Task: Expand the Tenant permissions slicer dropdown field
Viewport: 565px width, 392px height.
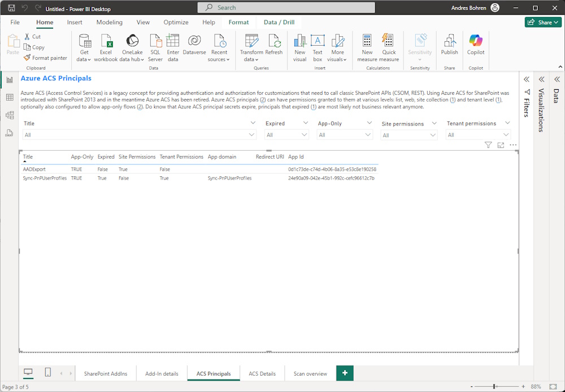Action: pyautogui.click(x=478, y=135)
